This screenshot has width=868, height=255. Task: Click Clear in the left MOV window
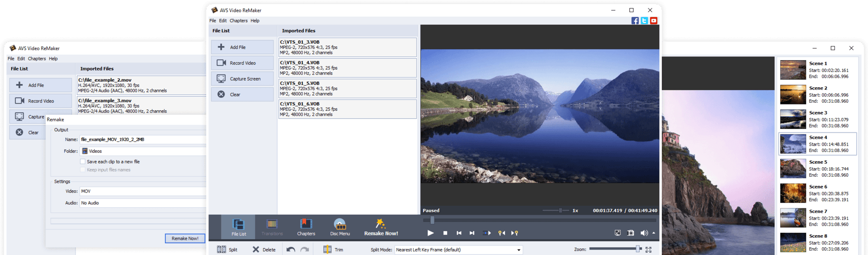27,132
